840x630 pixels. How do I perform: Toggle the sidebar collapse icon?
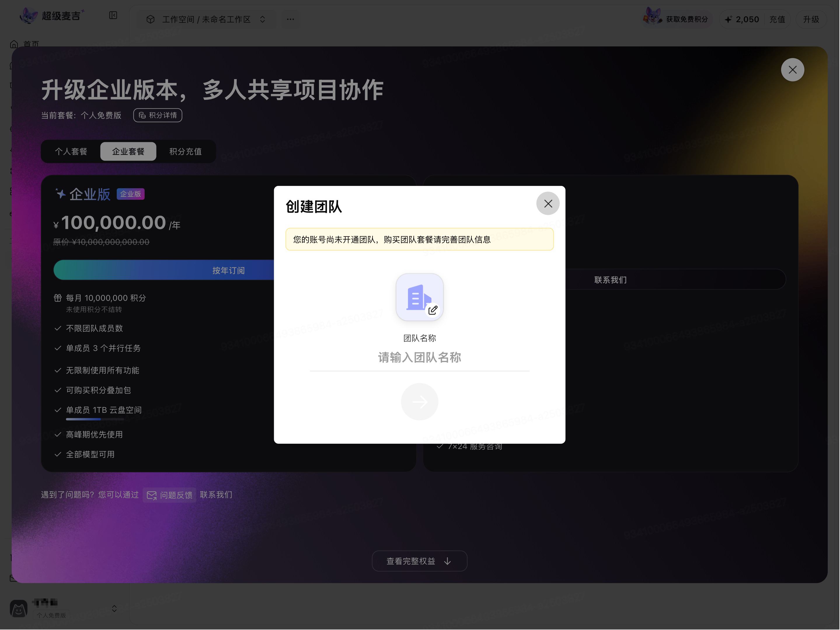(113, 15)
